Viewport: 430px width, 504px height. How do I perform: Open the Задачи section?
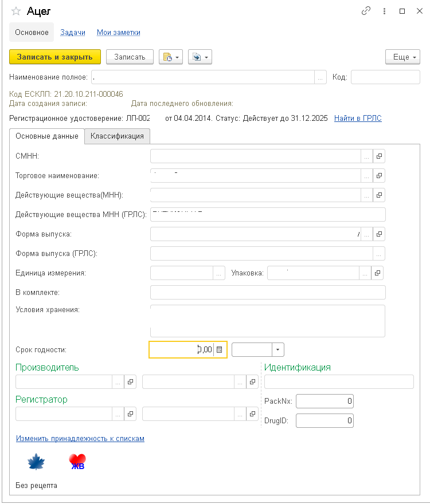(x=73, y=33)
